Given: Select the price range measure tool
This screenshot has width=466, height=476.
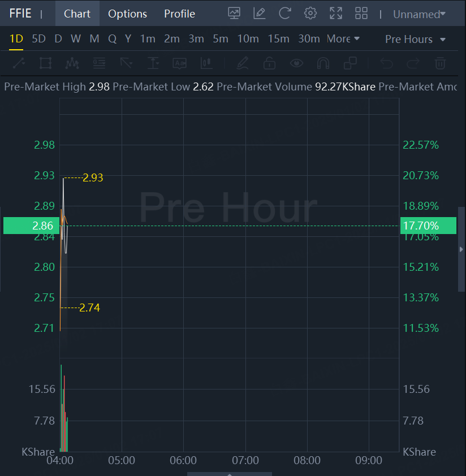Looking at the screenshot, I should (x=153, y=63).
